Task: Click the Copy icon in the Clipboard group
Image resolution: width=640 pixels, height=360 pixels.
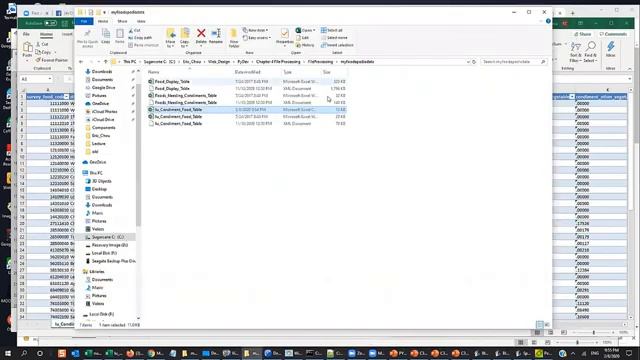Action: 106,36
